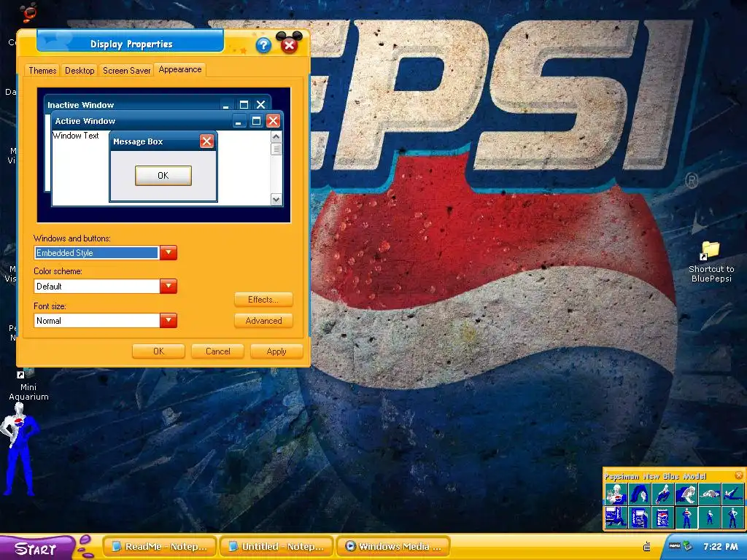Click the preview Active Window maximize icon
The width and height of the screenshot is (747, 560).
coord(256,121)
